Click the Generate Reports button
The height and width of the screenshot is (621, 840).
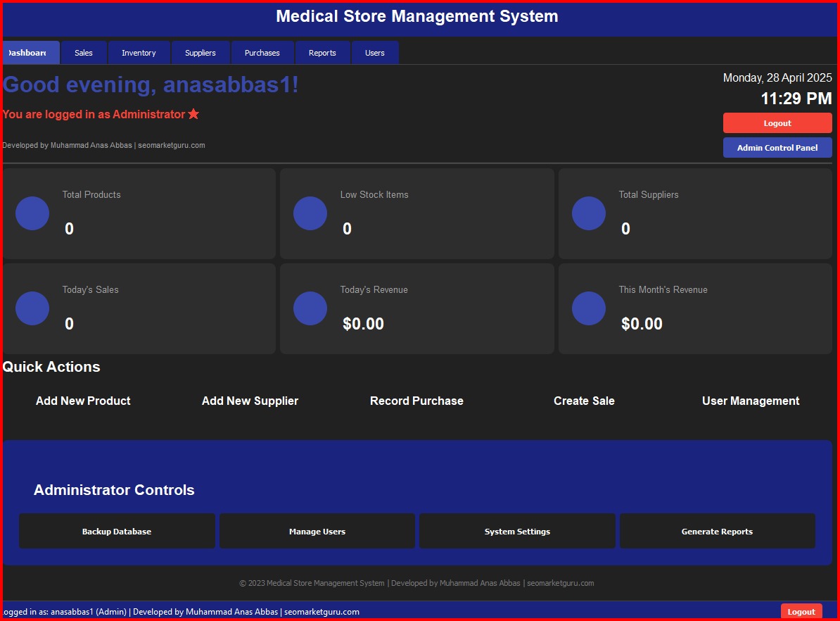(718, 531)
